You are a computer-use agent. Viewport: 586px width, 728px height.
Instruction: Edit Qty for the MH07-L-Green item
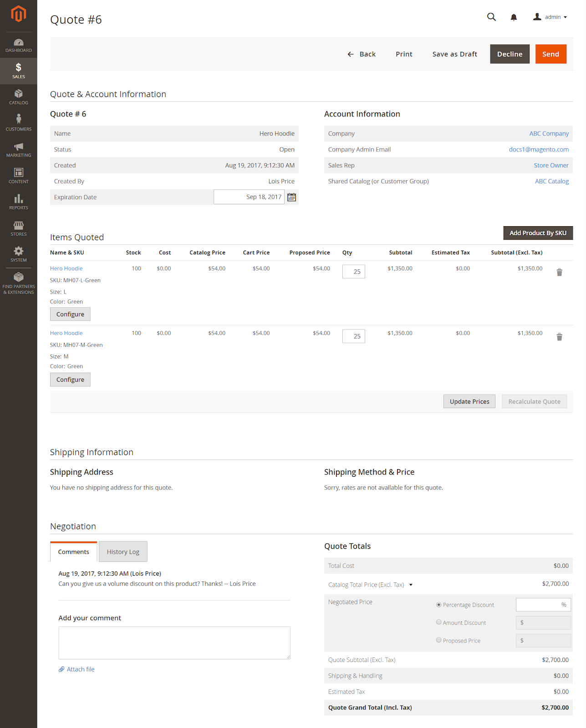[x=354, y=272]
